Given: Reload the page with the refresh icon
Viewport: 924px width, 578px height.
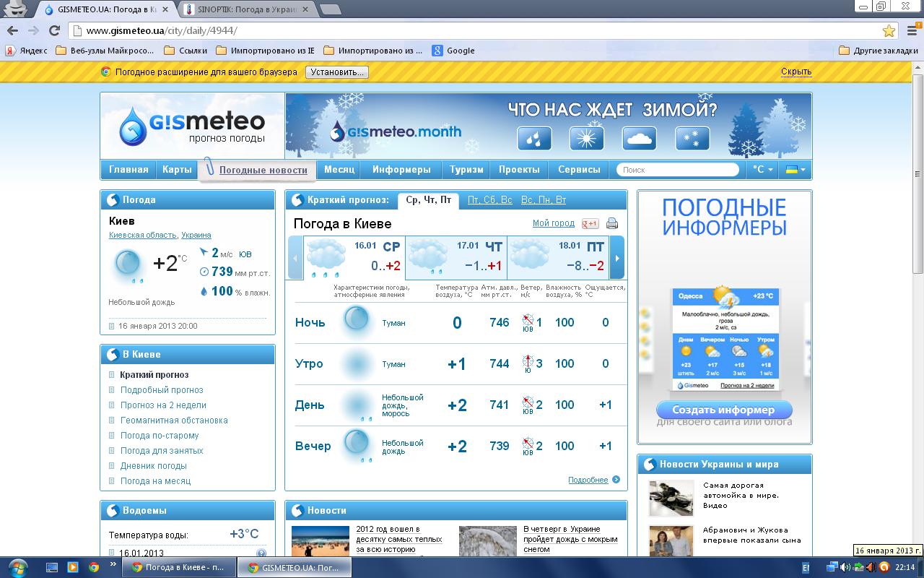Looking at the screenshot, I should coord(54,30).
